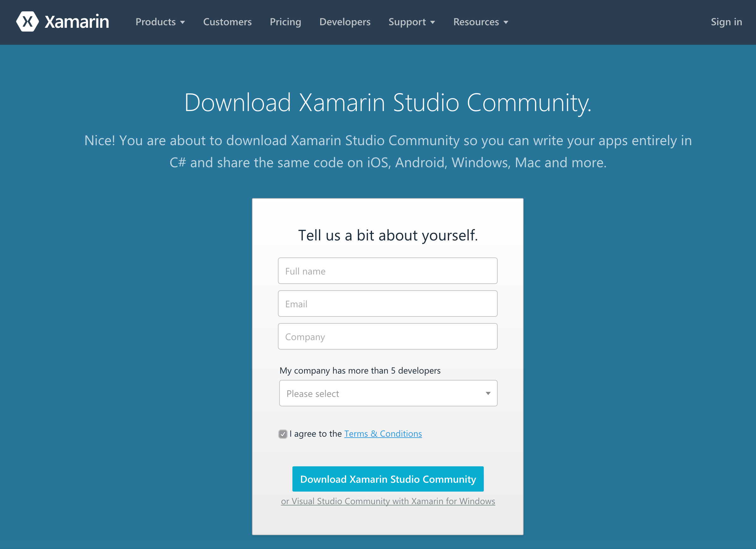Focus the Full name field

(x=387, y=271)
